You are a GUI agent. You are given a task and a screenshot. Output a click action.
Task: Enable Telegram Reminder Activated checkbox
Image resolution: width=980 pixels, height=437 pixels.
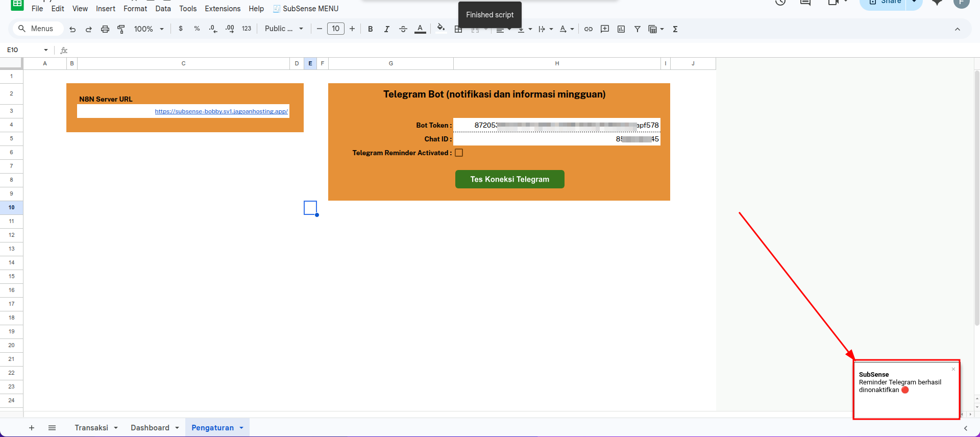[x=459, y=153]
